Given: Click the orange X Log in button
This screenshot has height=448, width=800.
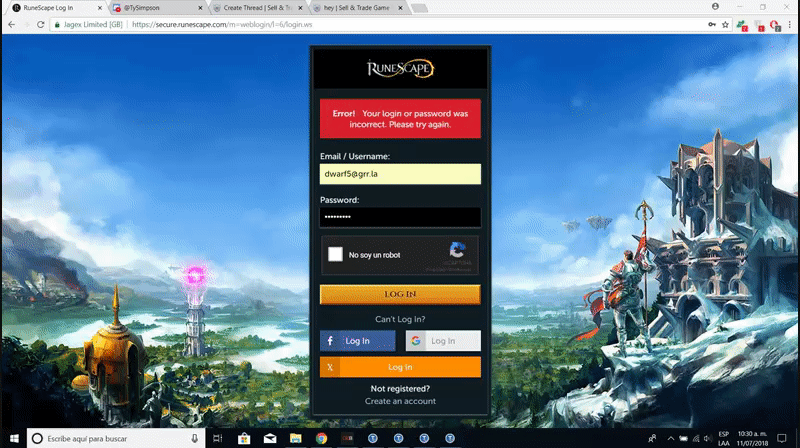Looking at the screenshot, I should click(400, 367).
